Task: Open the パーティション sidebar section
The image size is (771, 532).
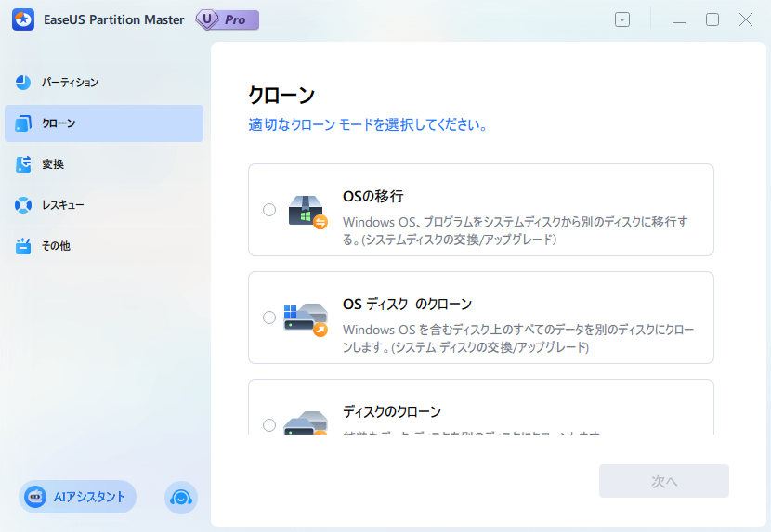Action: coord(104,82)
